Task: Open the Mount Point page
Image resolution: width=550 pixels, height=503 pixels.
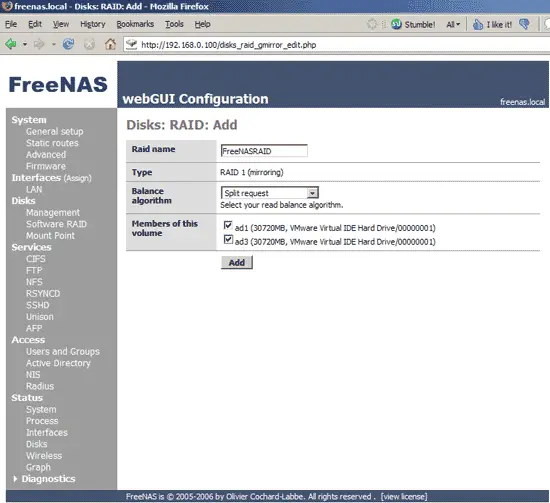Action: (x=50, y=236)
